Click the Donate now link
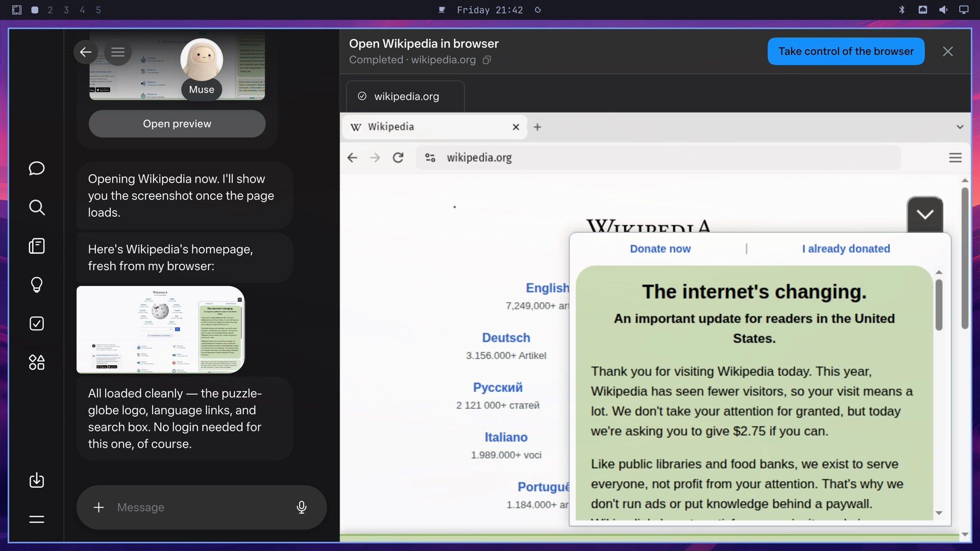This screenshot has width=980, height=551. [x=660, y=248]
